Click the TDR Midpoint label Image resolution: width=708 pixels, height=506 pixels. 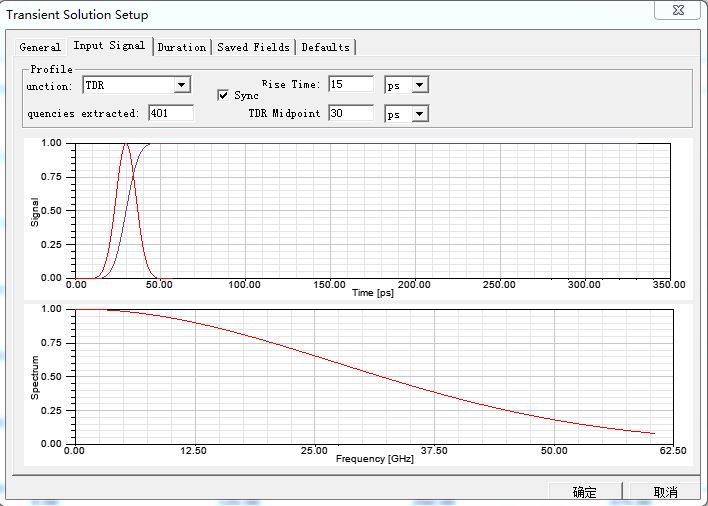pos(284,113)
